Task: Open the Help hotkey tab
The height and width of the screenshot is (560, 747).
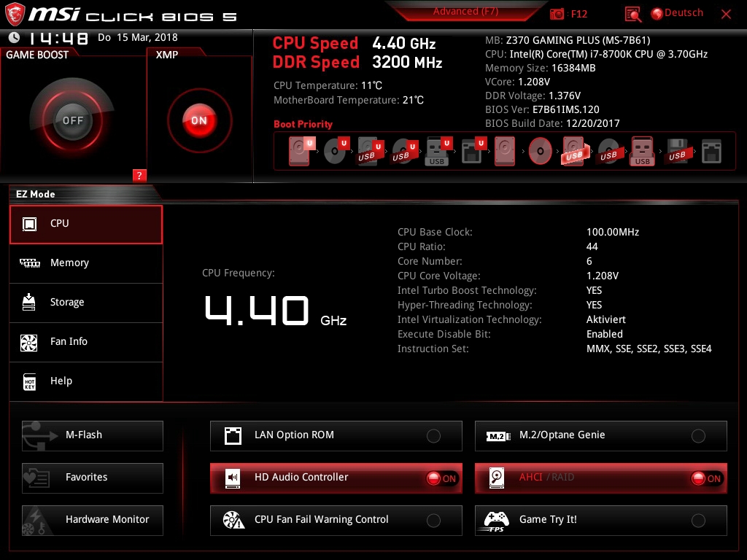Action: pos(86,381)
